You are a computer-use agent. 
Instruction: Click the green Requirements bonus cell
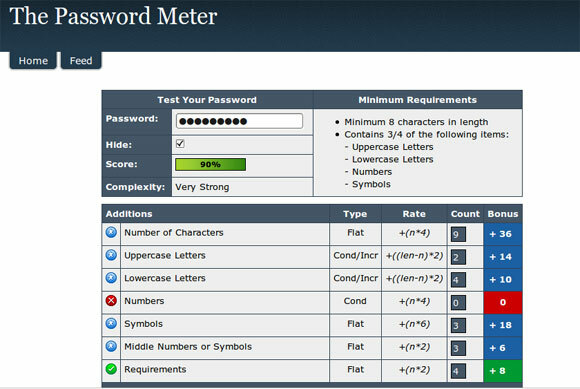click(503, 371)
